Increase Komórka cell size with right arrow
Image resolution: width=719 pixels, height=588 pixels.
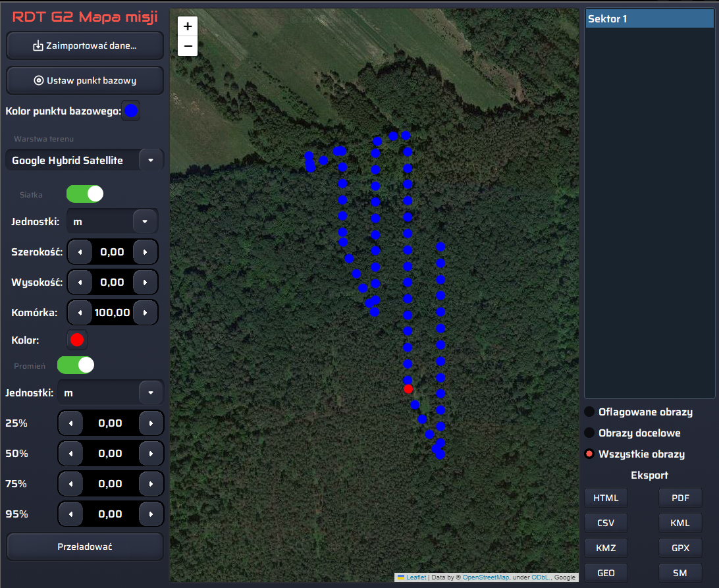tap(146, 313)
